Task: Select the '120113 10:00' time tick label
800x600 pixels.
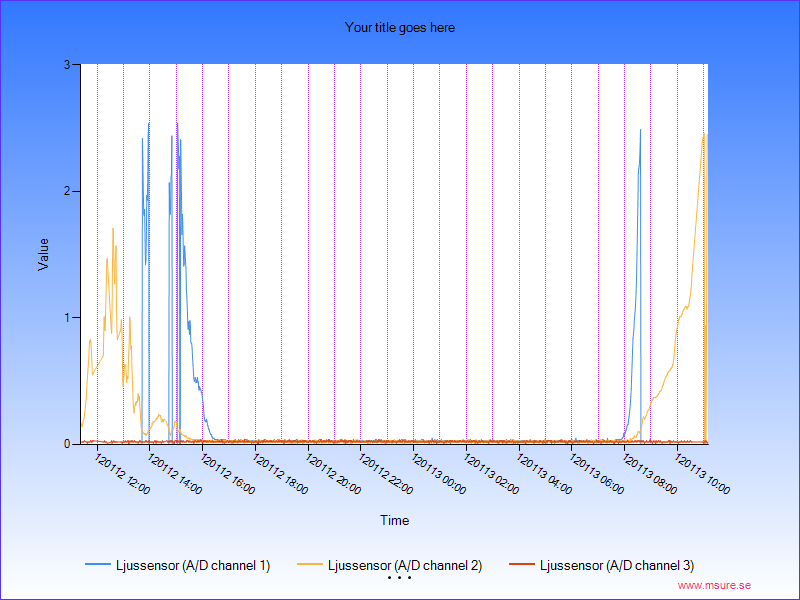Action: coord(702,474)
